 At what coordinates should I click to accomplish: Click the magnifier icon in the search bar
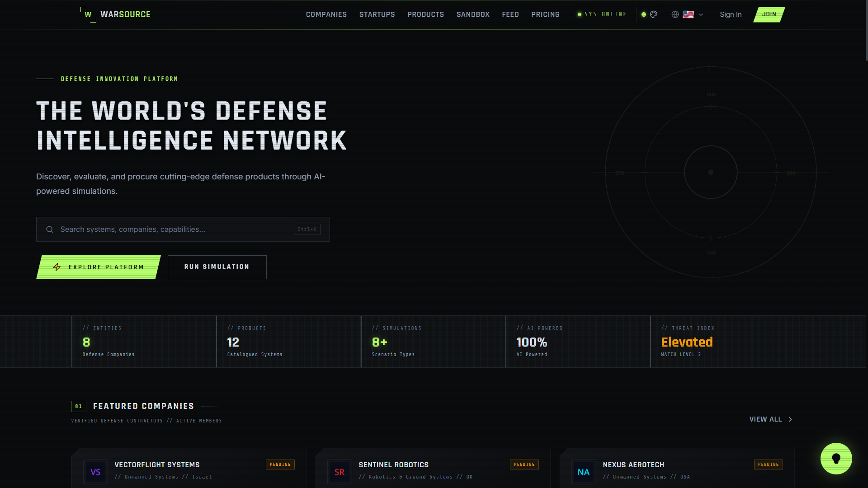[49, 229]
